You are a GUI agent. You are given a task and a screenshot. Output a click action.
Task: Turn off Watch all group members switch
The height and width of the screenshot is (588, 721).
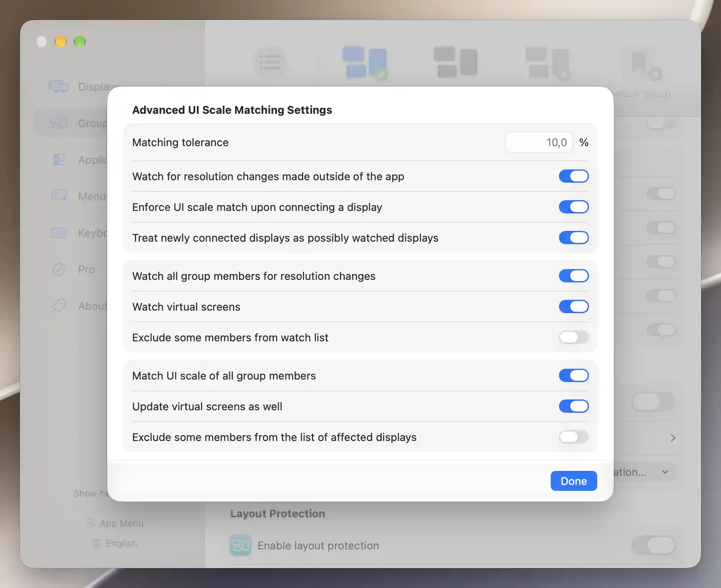(x=574, y=276)
